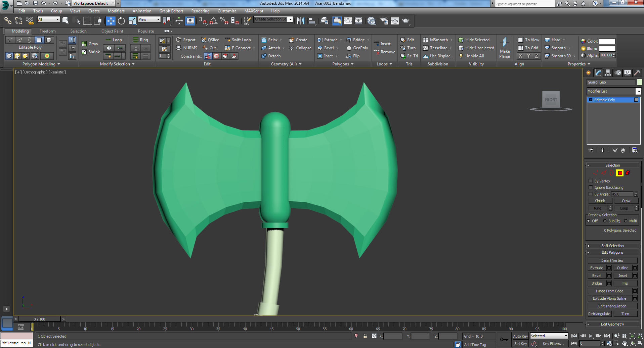Open the Workspace Default dropdown
644x348 pixels.
coord(113,3)
